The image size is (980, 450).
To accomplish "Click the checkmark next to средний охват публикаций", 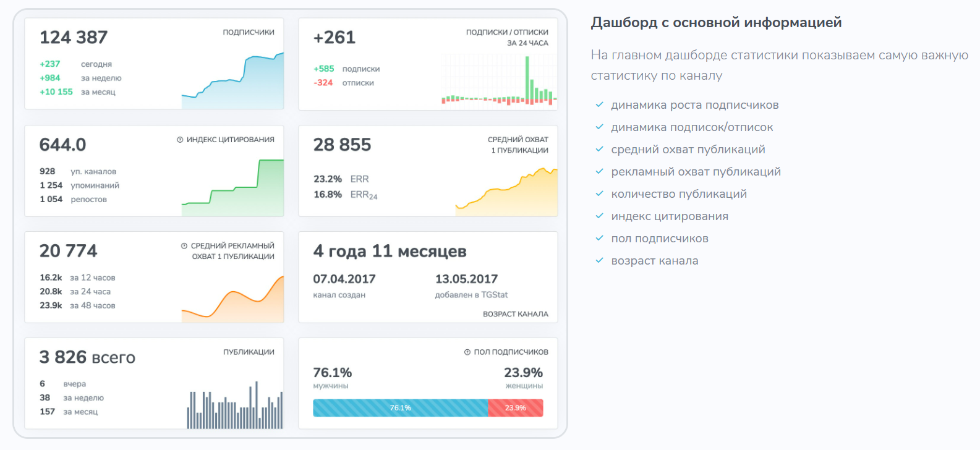I will [x=599, y=150].
